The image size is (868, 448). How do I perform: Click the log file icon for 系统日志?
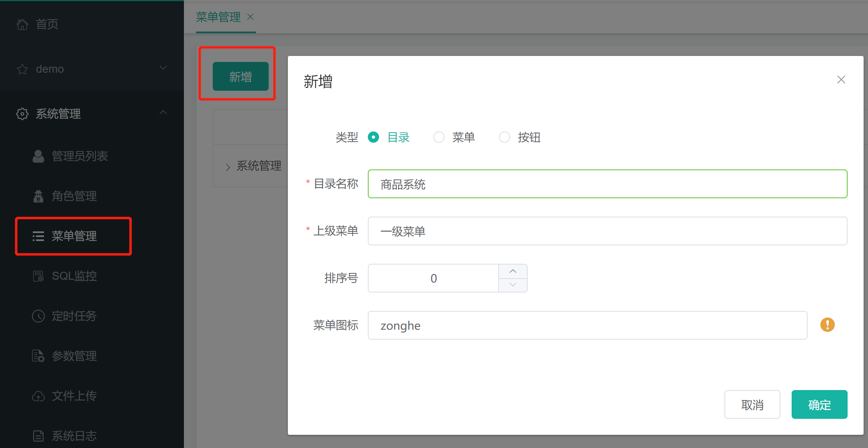point(38,436)
